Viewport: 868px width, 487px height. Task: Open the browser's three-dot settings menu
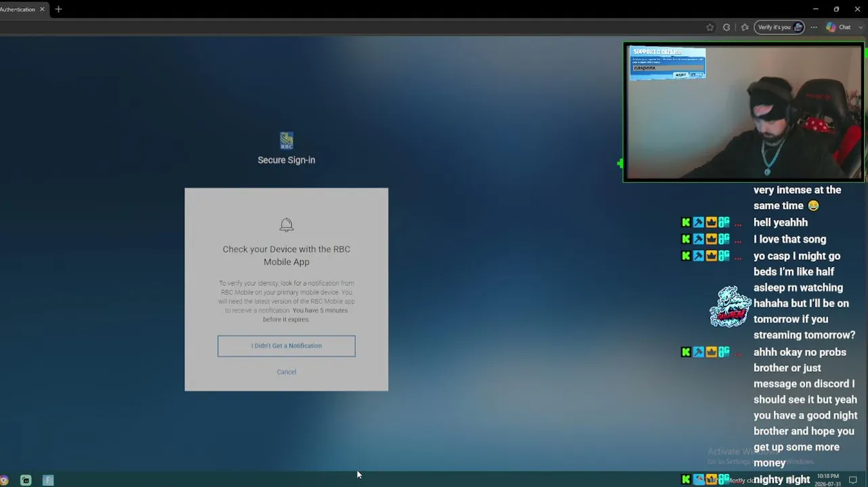(814, 27)
